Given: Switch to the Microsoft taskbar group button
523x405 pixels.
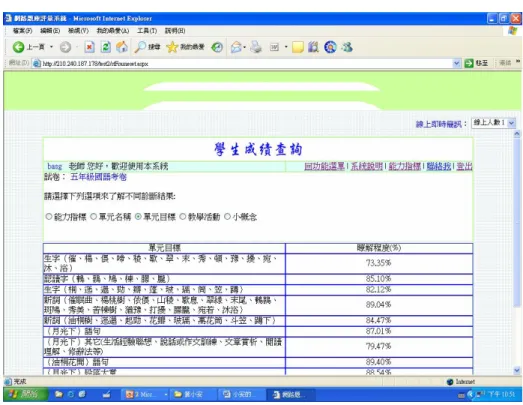Looking at the screenshot, I should pos(145,395).
